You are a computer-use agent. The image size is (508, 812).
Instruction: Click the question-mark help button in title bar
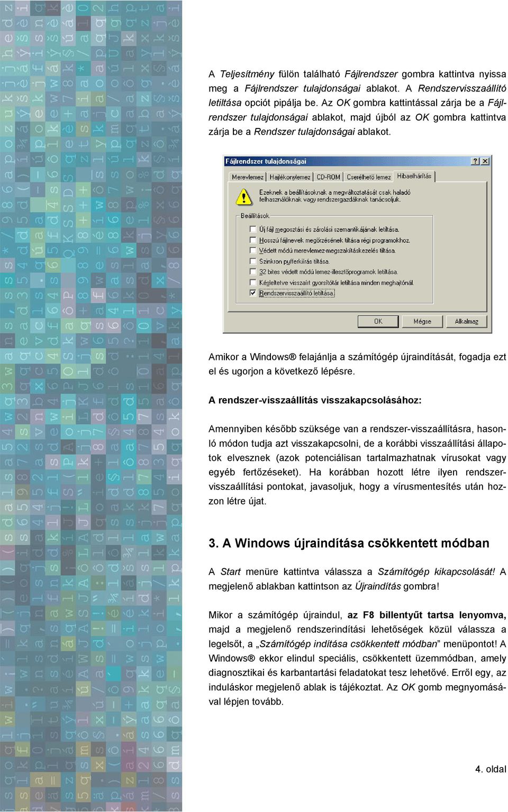click(x=475, y=161)
